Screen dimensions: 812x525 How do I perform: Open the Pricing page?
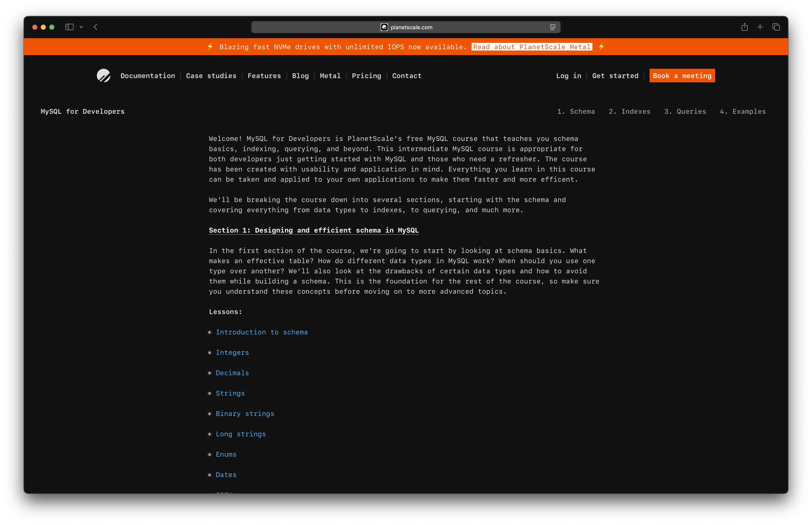pyautogui.click(x=366, y=76)
